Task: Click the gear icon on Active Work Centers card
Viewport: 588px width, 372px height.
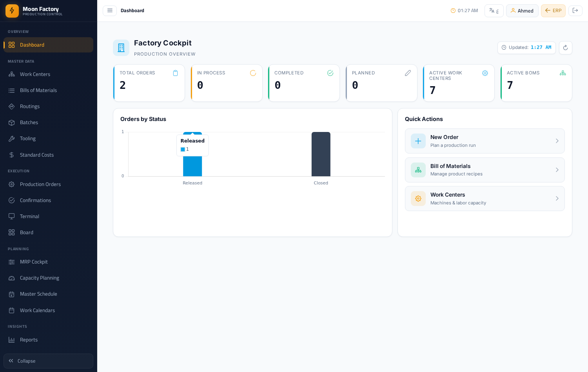Action: point(485,73)
